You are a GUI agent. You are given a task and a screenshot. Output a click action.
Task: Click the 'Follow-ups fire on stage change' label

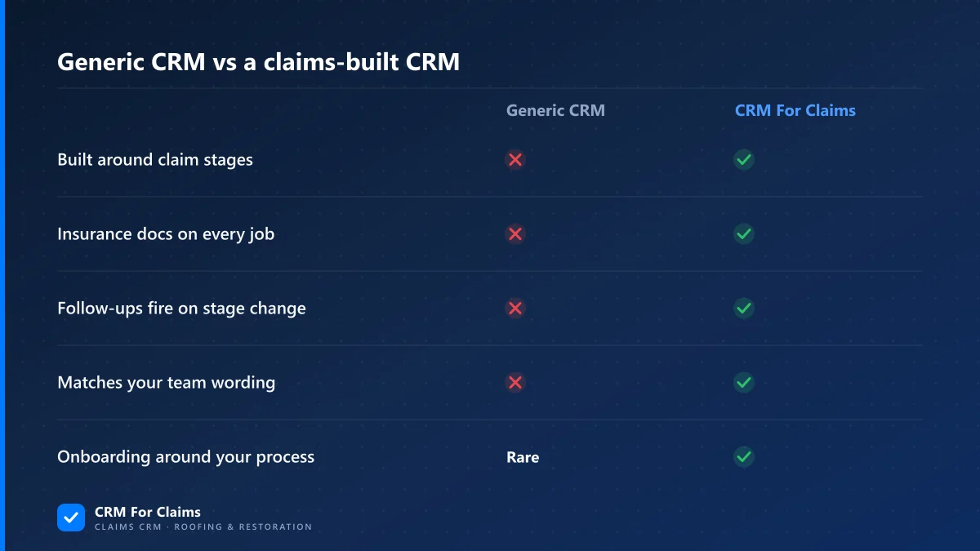point(181,309)
